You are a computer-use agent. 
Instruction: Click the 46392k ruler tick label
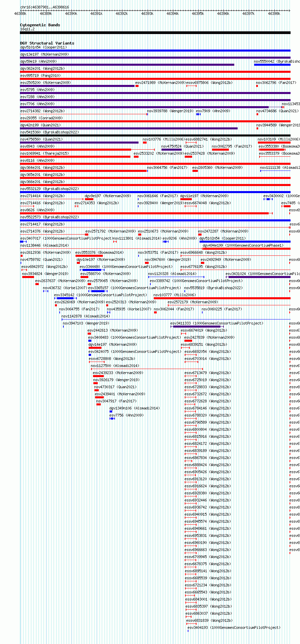[x=122, y=13]
